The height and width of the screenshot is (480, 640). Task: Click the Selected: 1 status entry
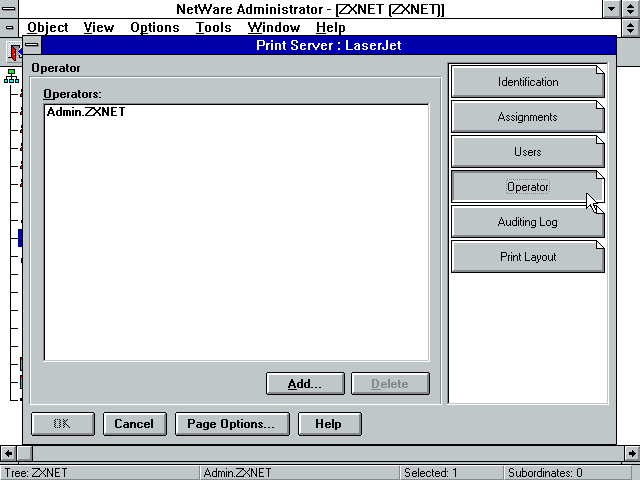click(x=452, y=473)
